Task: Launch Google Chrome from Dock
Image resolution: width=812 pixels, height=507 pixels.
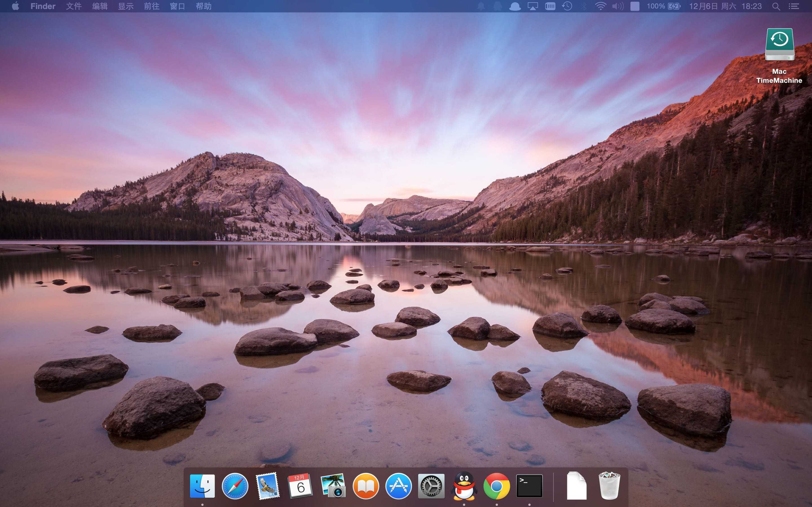Action: [497, 486]
